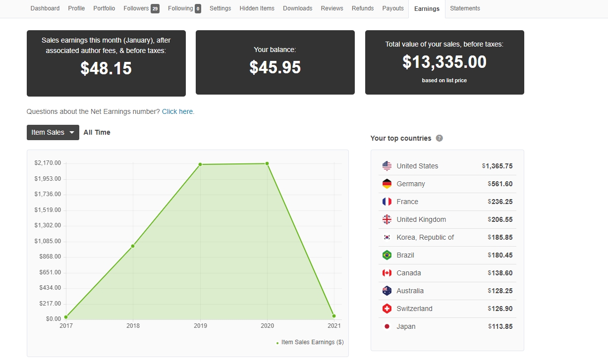Switch to the Dashboard tab
The width and height of the screenshot is (608, 364).
click(x=45, y=8)
